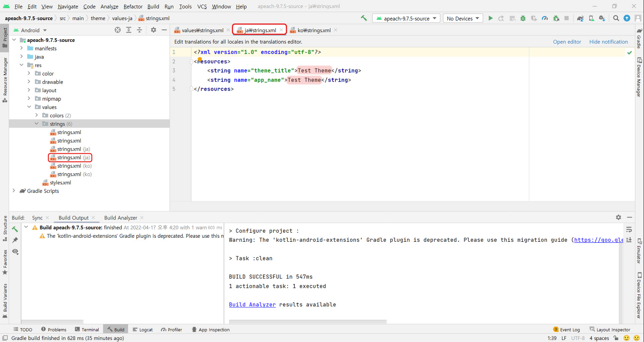
Task: Click the Scroll to End icon in build output
Action: click(629, 240)
